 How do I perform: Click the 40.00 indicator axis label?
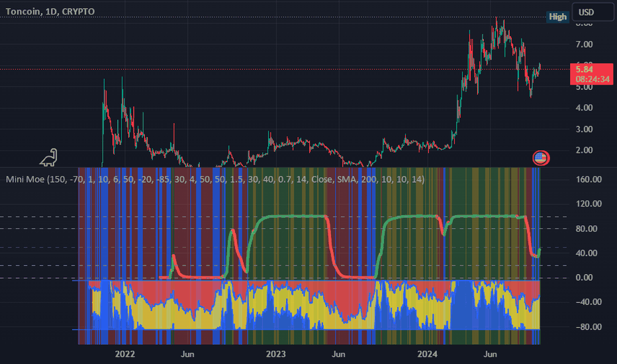click(587, 253)
